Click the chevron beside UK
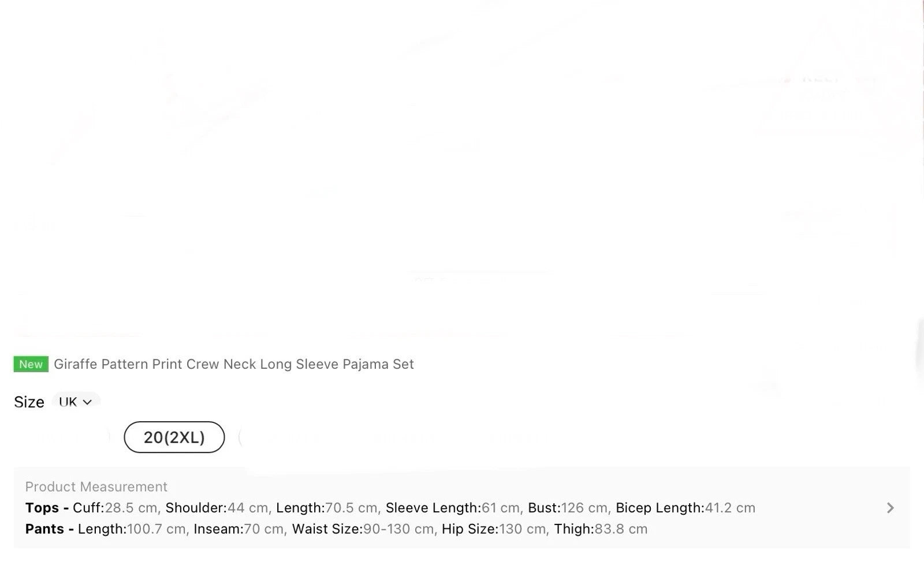The height and width of the screenshot is (562, 924). point(87,402)
